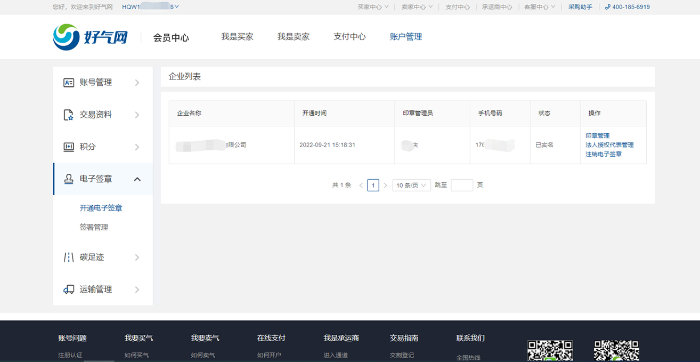Open the 客服中心 top dropdown
Screen dimensions: 700x362
540,7
